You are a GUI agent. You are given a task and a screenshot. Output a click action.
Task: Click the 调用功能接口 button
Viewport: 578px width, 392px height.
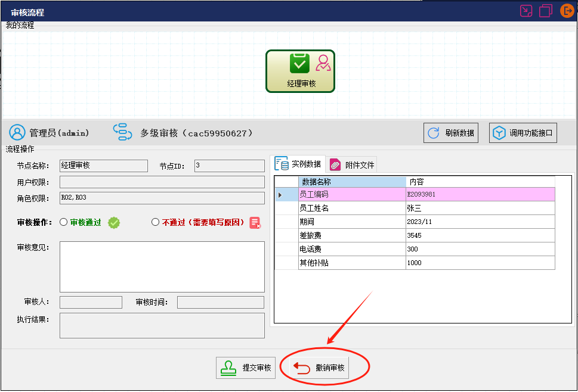tap(523, 133)
